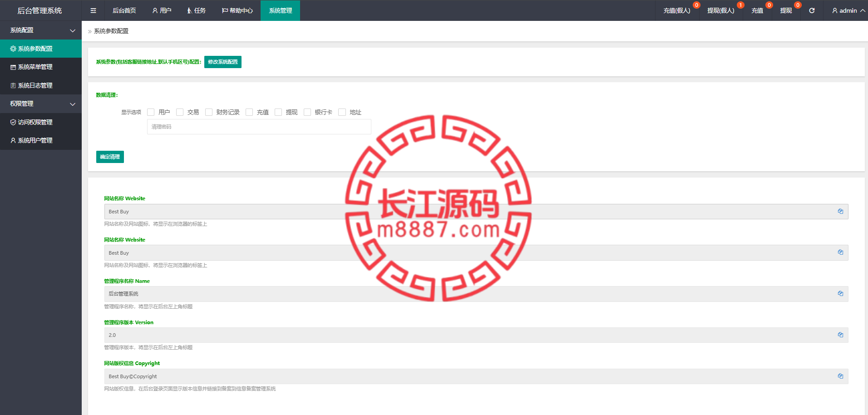Collapse the 系统配置 sidebar group

click(41, 30)
